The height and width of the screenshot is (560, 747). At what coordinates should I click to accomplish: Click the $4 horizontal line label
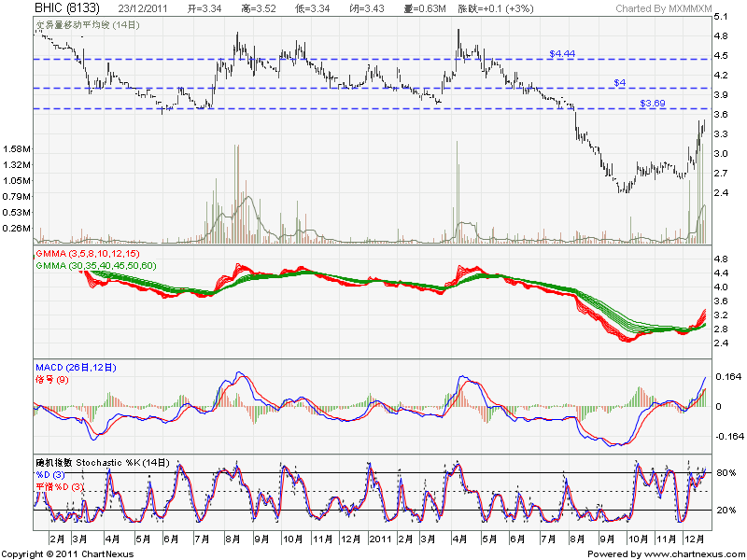tap(619, 83)
